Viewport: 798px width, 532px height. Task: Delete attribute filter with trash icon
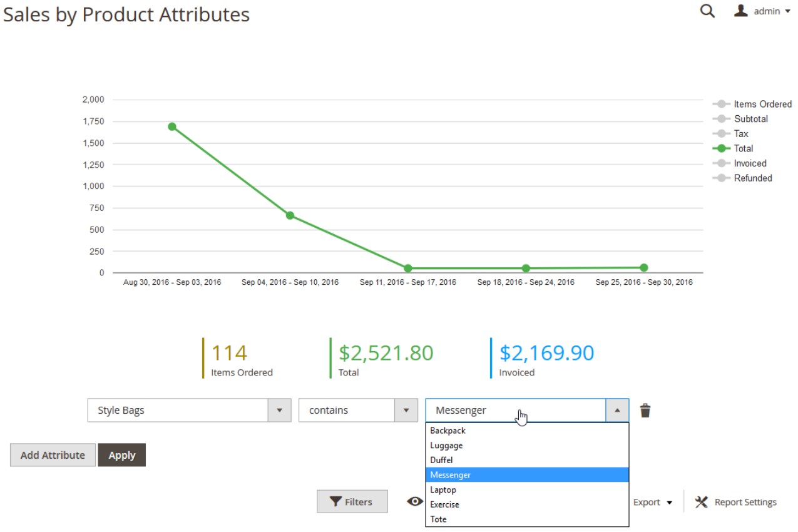(645, 411)
